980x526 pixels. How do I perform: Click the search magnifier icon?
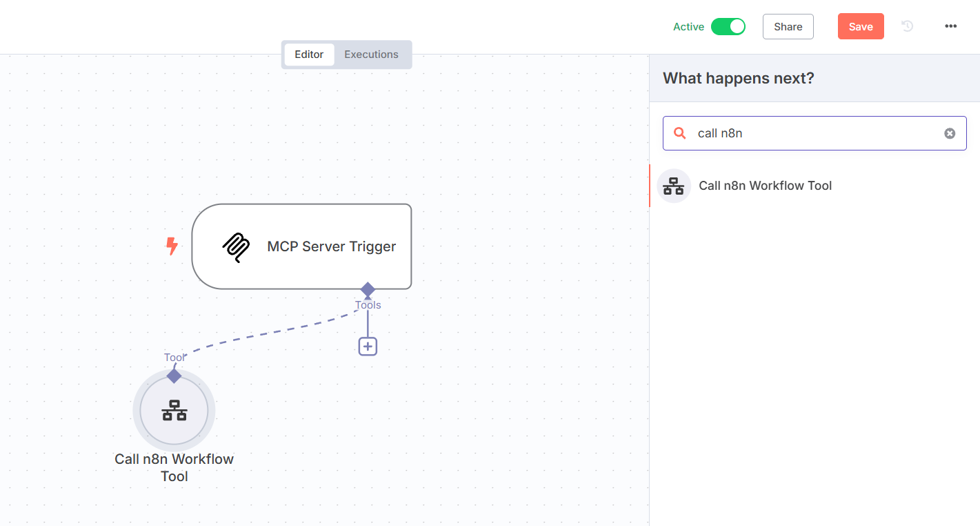click(680, 133)
